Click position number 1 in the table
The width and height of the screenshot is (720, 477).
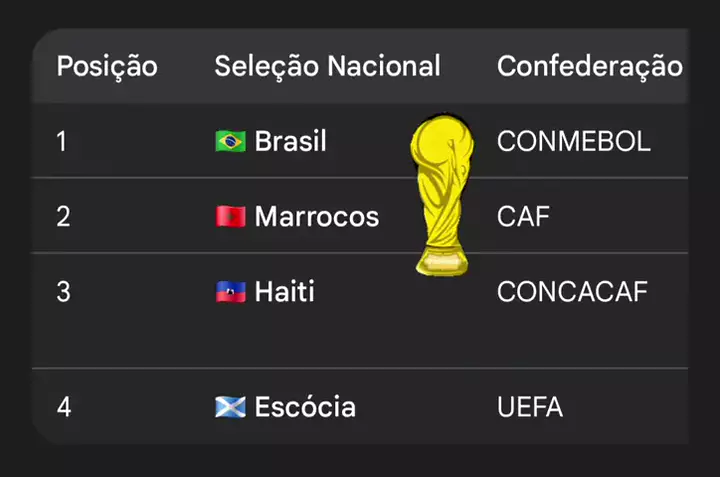click(62, 141)
